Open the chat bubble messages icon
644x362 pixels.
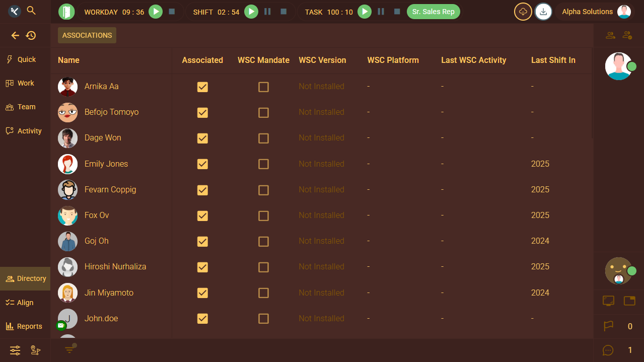click(608, 350)
